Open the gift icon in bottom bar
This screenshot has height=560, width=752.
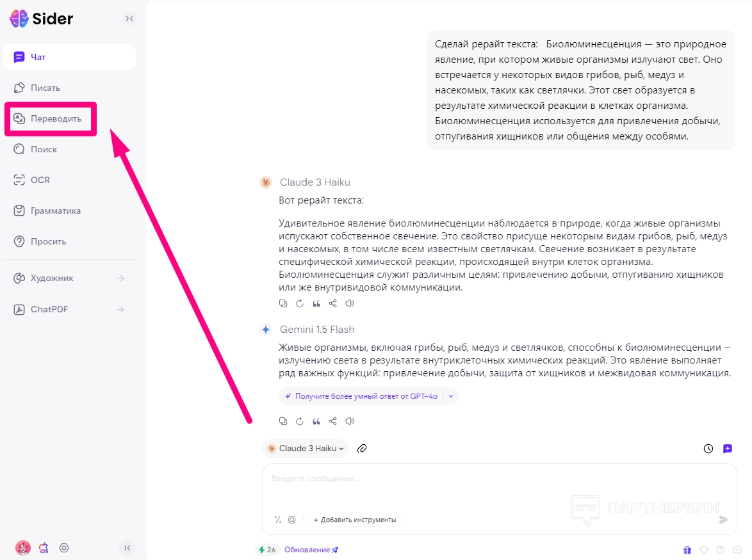pos(687,550)
